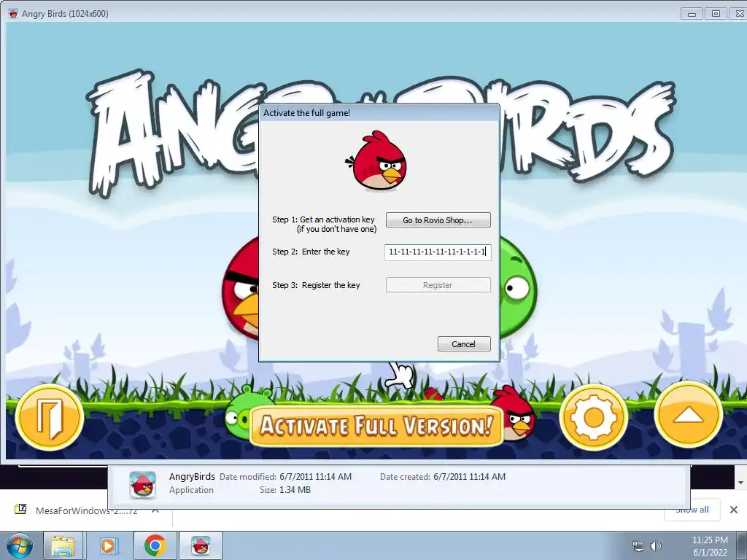Click the up-arrow round game button

pos(689,416)
